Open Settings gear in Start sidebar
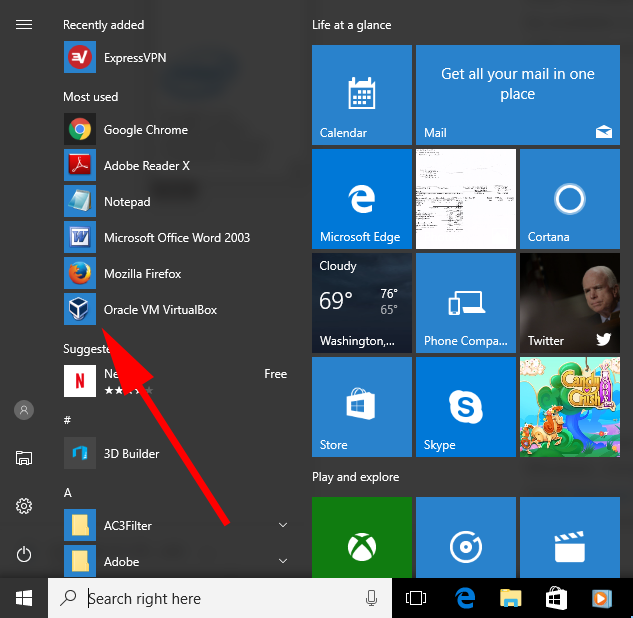Image resolution: width=633 pixels, height=618 pixels. (24, 506)
